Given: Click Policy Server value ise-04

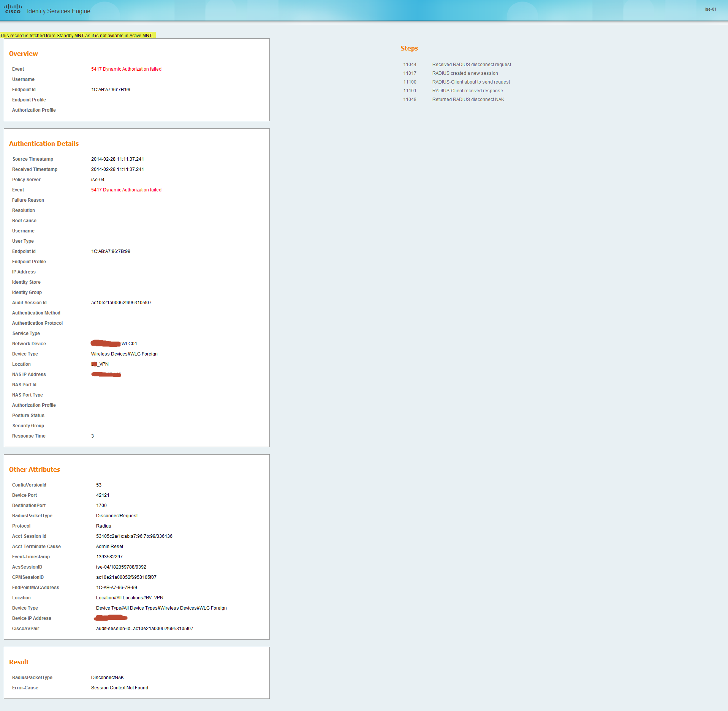Looking at the screenshot, I should point(98,180).
